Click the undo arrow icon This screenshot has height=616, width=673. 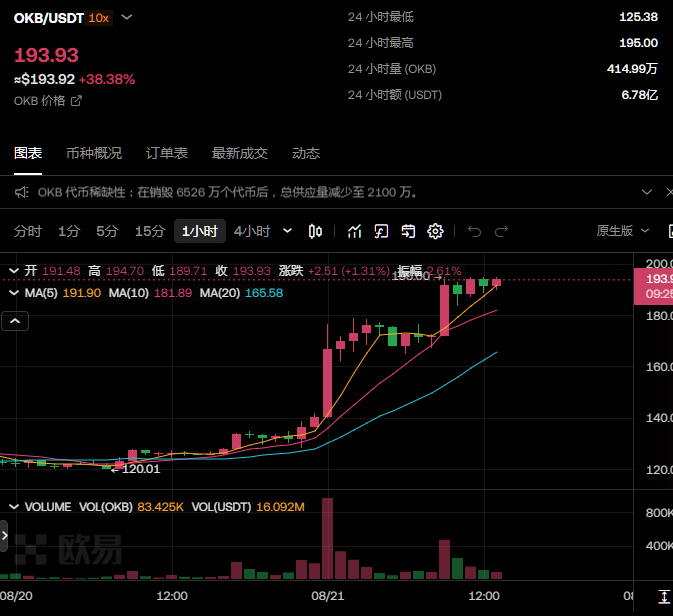[x=474, y=231]
